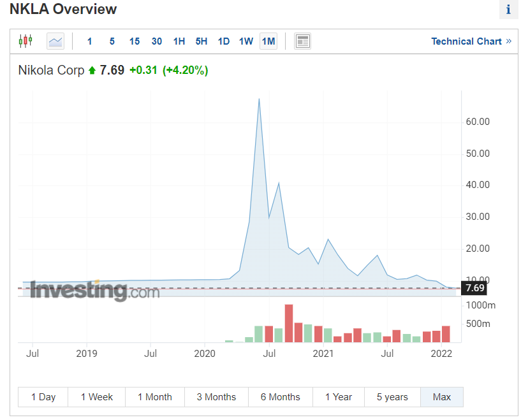The image size is (521, 420).
Task: Select the 1W interval
Action: pyautogui.click(x=246, y=41)
